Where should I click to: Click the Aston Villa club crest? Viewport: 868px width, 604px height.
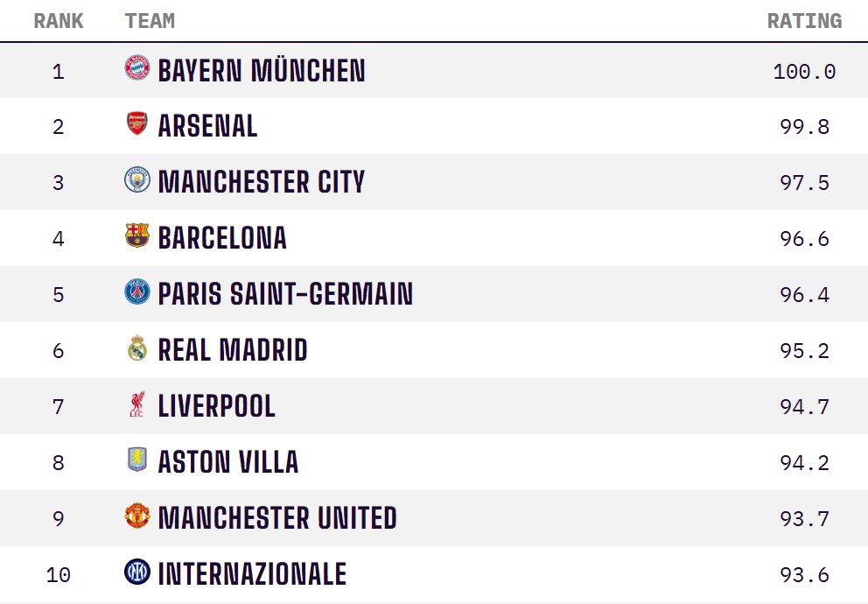coord(137,461)
